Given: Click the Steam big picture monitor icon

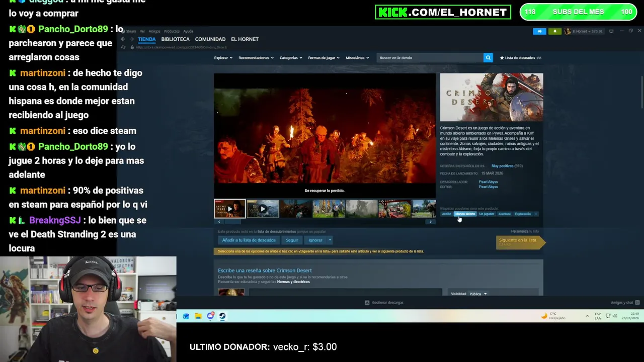Looking at the screenshot, I should tap(611, 31).
